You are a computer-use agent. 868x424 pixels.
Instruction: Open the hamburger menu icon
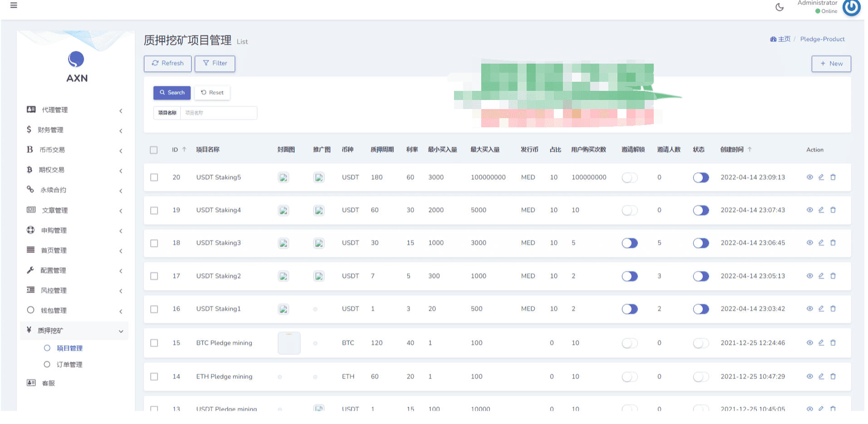tap(14, 5)
